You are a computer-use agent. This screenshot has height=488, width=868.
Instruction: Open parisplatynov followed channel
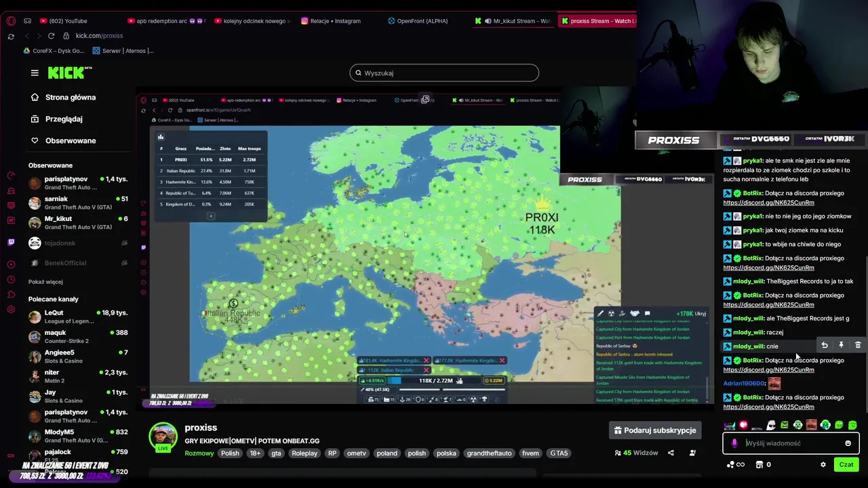click(78, 183)
